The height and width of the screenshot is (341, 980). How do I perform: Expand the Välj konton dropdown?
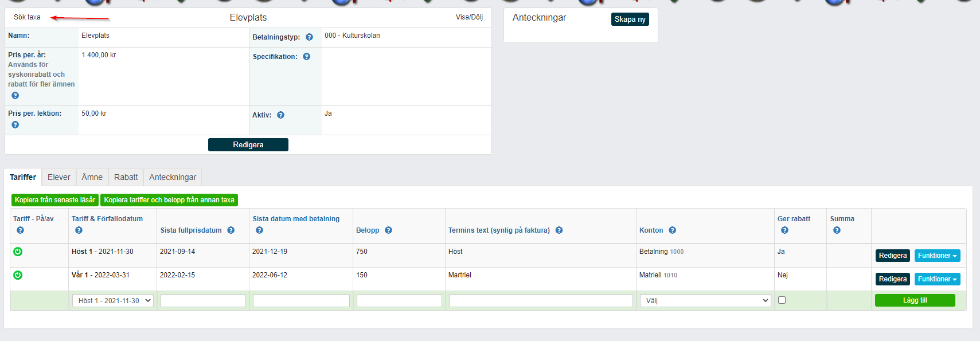click(x=705, y=301)
